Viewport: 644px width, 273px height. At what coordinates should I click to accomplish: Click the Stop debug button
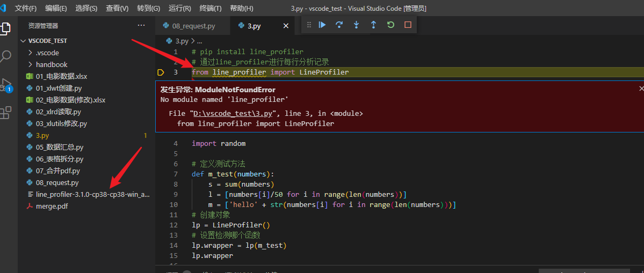pos(408,25)
